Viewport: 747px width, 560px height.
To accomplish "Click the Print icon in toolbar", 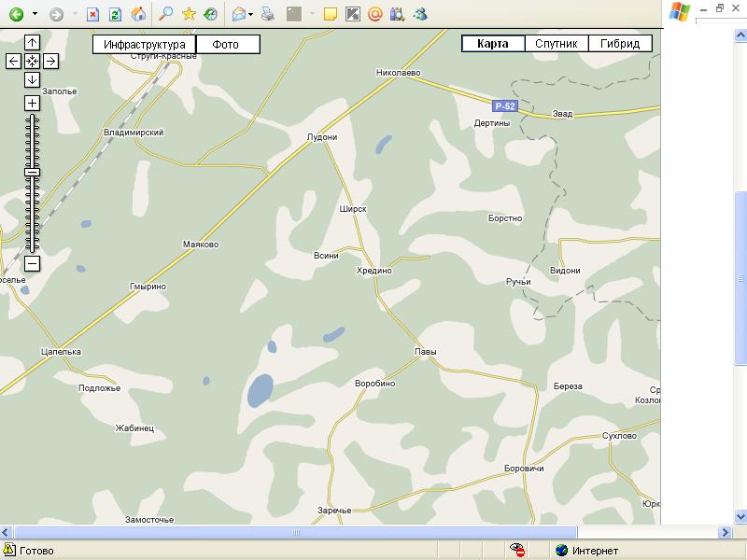I will pyautogui.click(x=268, y=14).
